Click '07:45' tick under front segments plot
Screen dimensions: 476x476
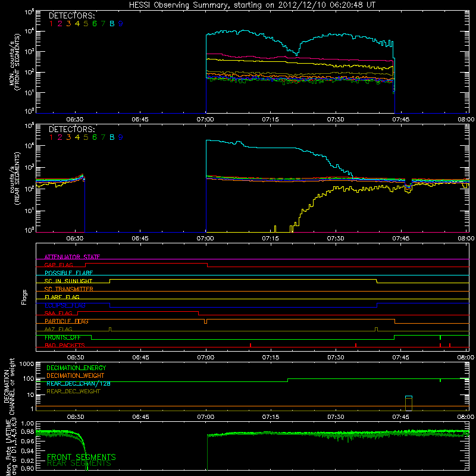pyautogui.click(x=400, y=120)
